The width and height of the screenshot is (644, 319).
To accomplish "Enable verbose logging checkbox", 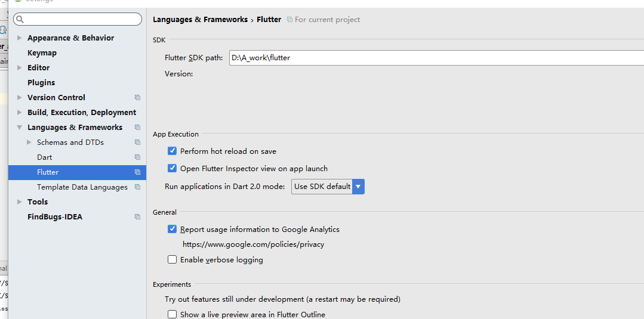I will coord(172,259).
